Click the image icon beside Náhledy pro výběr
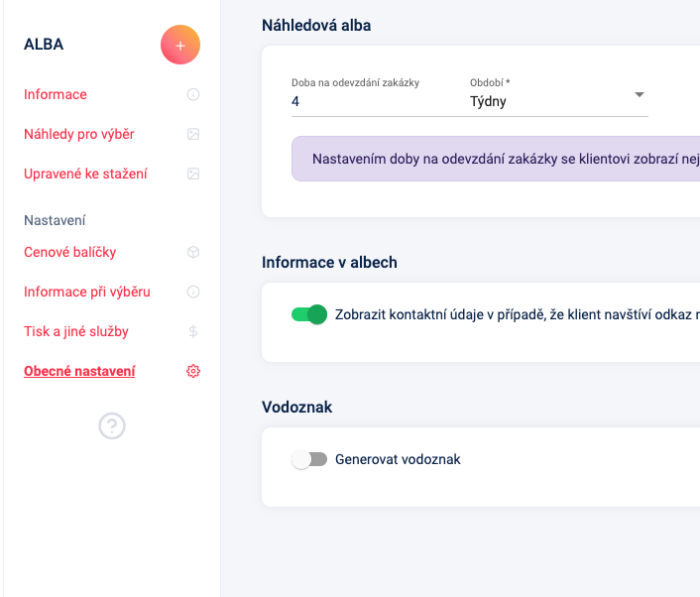Viewport: 700px width, 597px height. (193, 134)
